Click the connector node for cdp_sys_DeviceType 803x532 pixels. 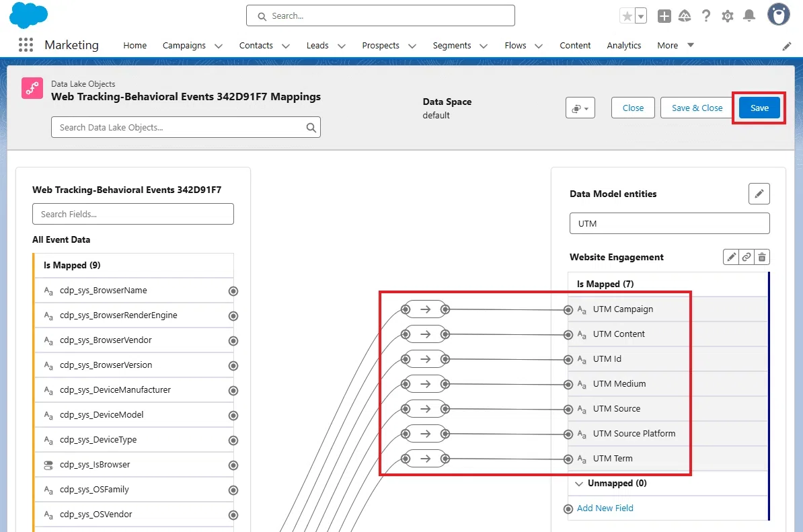coord(233,441)
